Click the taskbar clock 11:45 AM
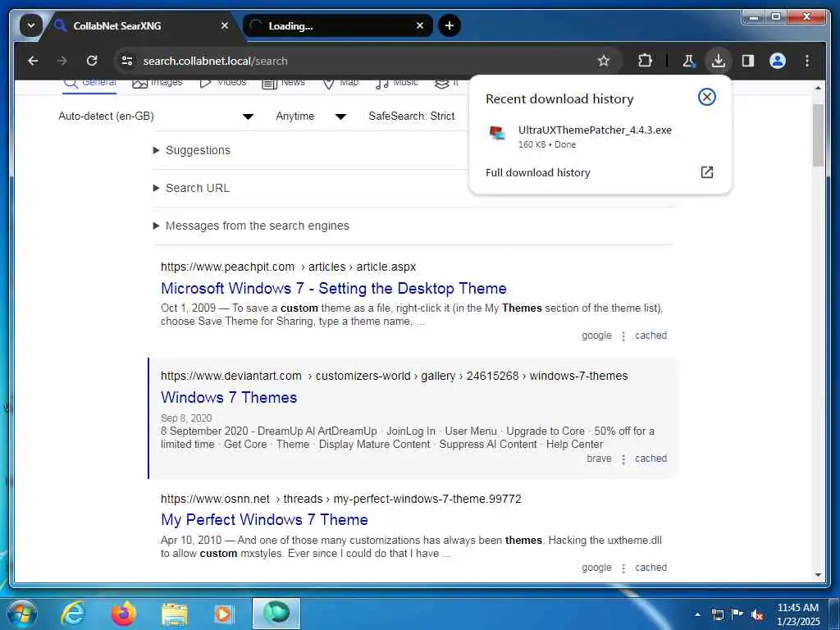The image size is (840, 630). click(797, 614)
